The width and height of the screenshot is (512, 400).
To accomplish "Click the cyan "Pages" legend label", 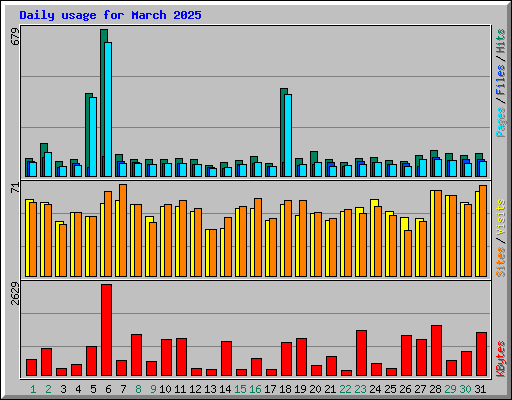I will pyautogui.click(x=501, y=122).
